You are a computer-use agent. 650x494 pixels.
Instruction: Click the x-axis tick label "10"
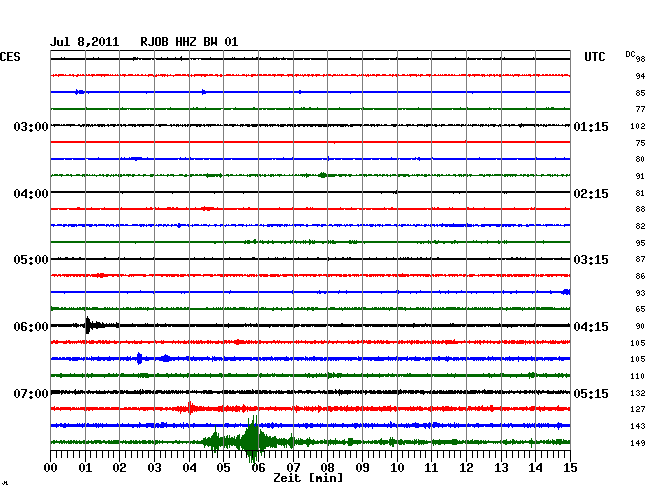(397, 467)
